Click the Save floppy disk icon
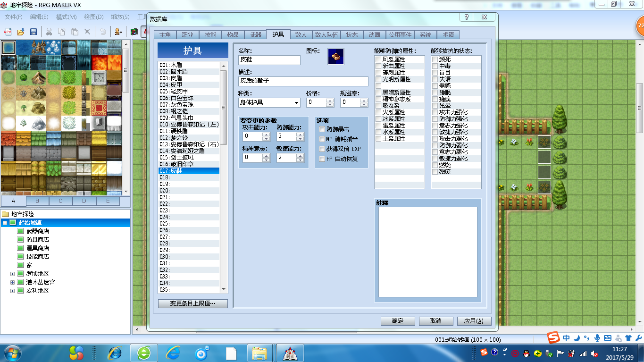This screenshot has width=644, height=362. tap(33, 32)
